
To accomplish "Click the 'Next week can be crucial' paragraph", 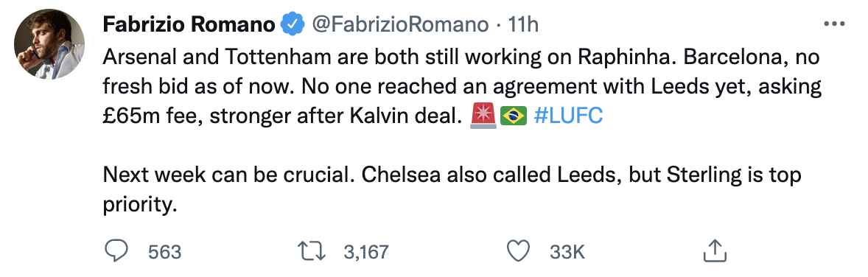I will click(452, 190).
